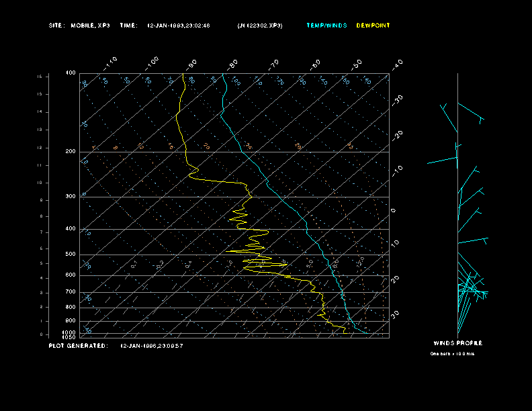Click the 12 tick on the height axis

point(40,148)
